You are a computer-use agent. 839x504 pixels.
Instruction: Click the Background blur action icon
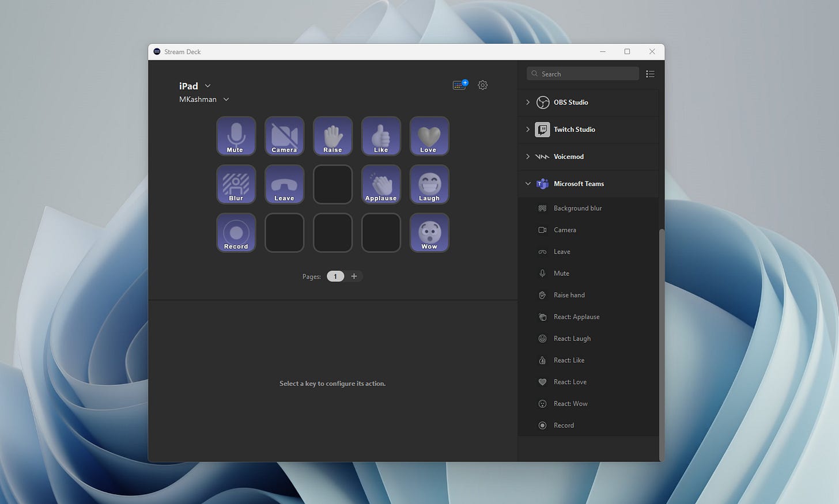point(542,209)
